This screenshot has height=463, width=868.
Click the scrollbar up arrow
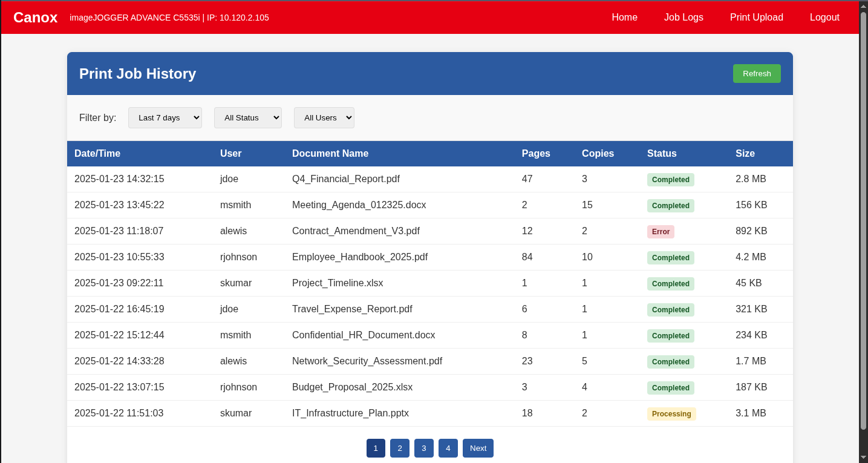[863, 5]
